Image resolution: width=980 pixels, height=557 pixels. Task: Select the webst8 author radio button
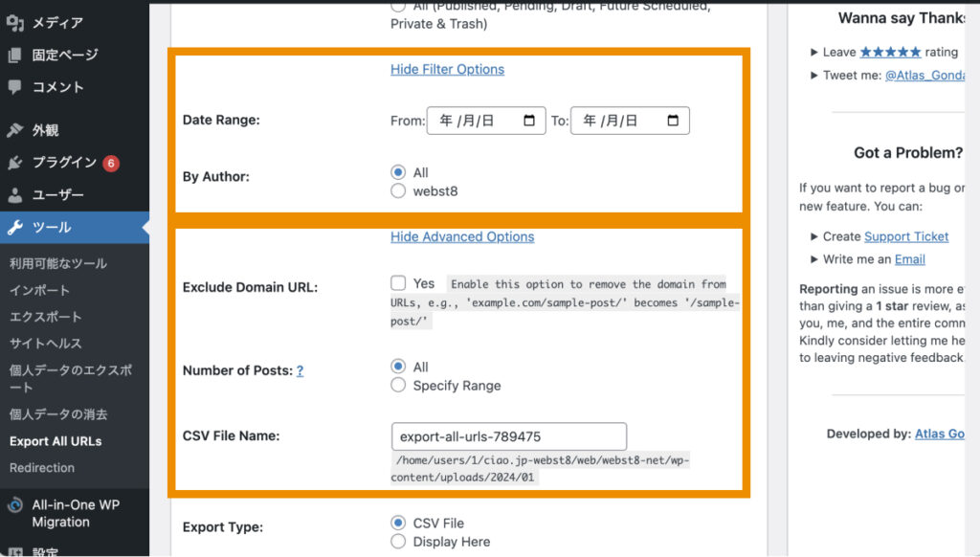coord(398,189)
